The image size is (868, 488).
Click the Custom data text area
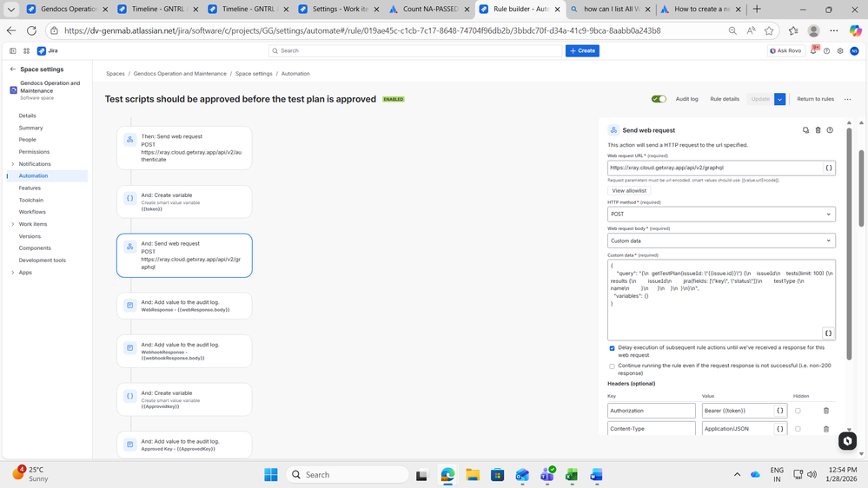pos(721,300)
